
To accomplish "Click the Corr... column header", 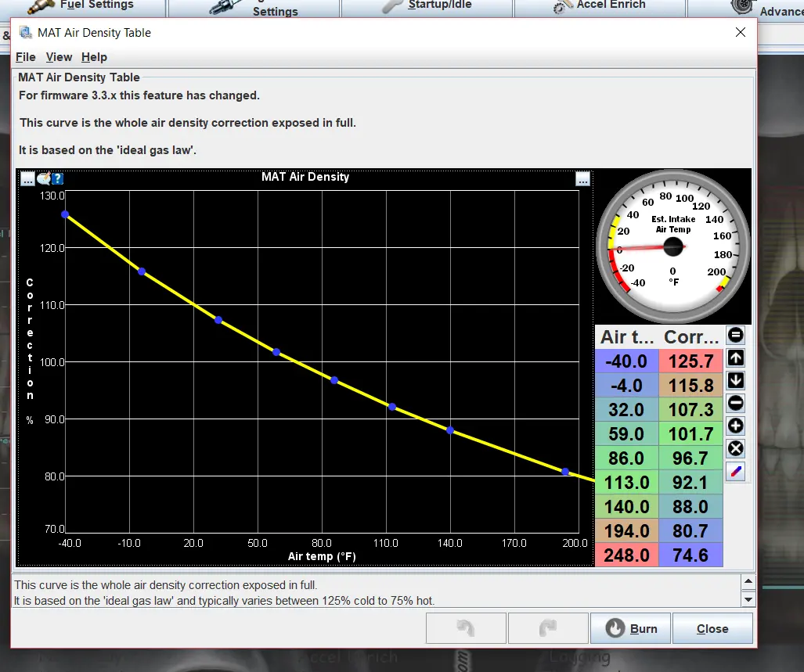I will (690, 337).
